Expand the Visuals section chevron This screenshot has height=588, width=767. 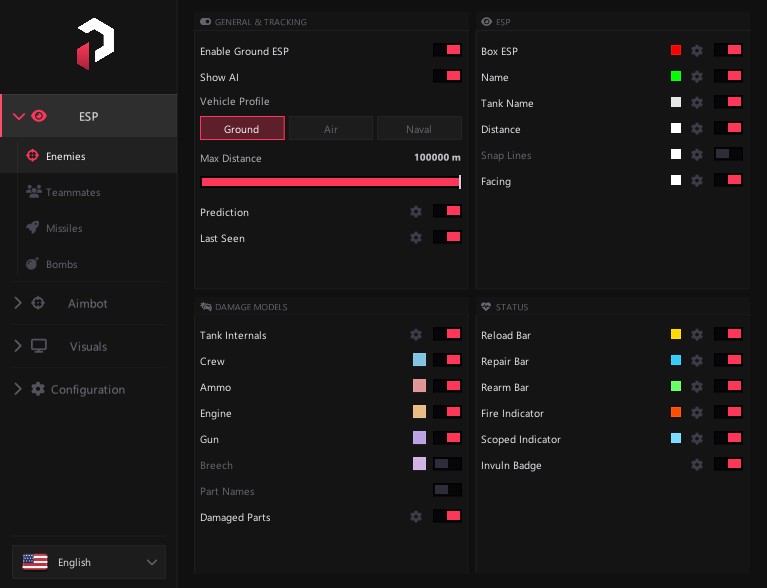click(18, 346)
